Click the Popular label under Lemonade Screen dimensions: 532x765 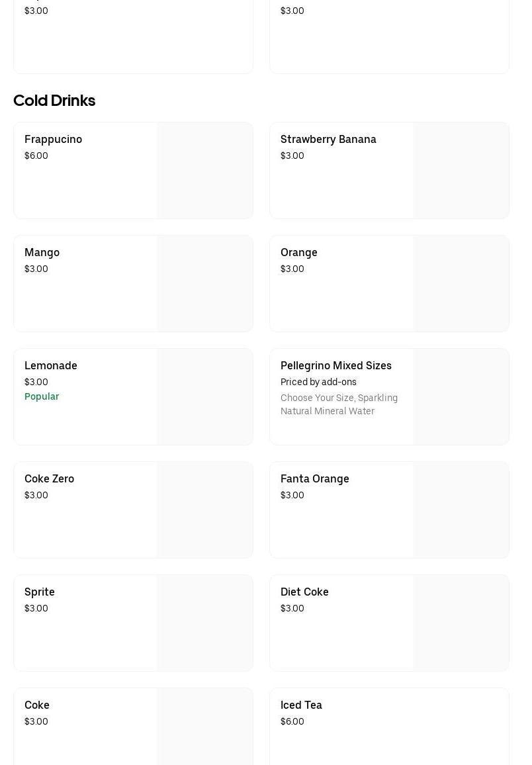pos(42,397)
